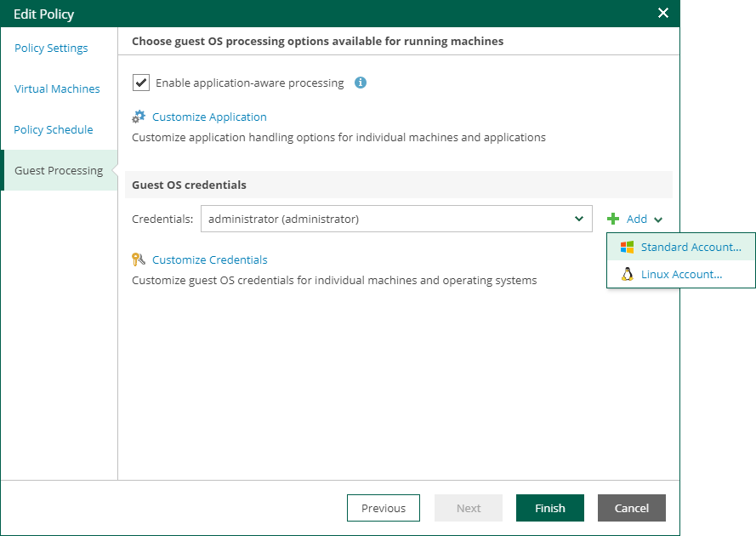
Task: Click the Linux penguin icon in menu
Action: (x=628, y=275)
